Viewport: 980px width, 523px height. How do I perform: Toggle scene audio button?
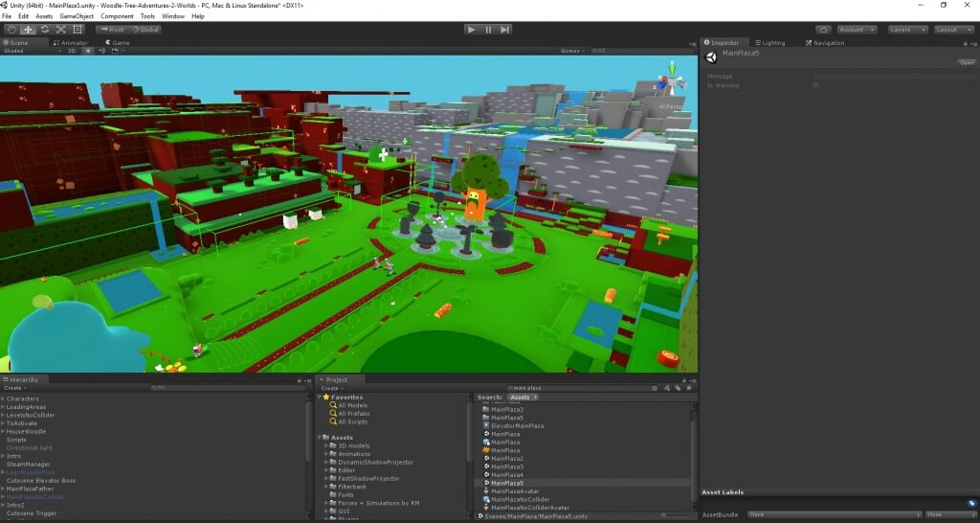tap(101, 51)
